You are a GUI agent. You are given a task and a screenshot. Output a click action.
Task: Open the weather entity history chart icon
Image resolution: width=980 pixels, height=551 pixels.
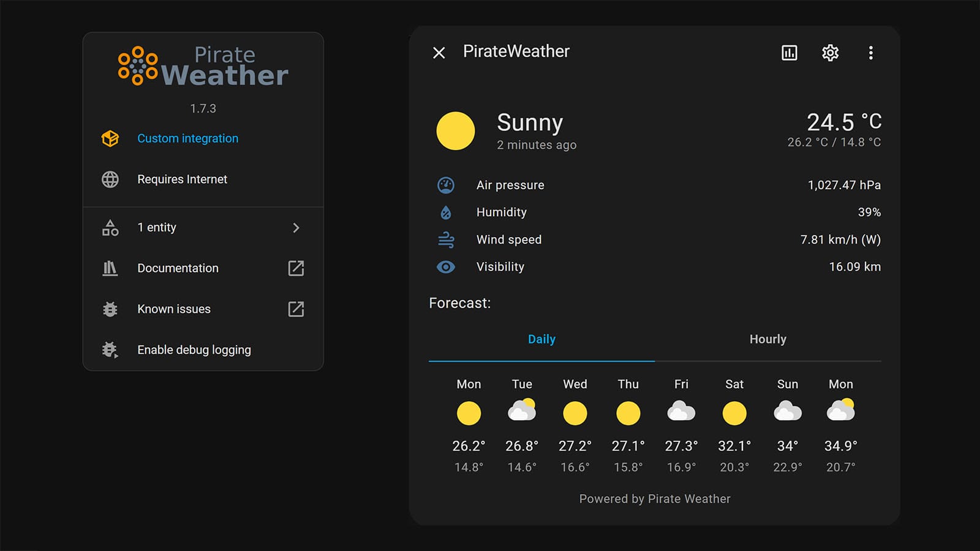pos(790,53)
